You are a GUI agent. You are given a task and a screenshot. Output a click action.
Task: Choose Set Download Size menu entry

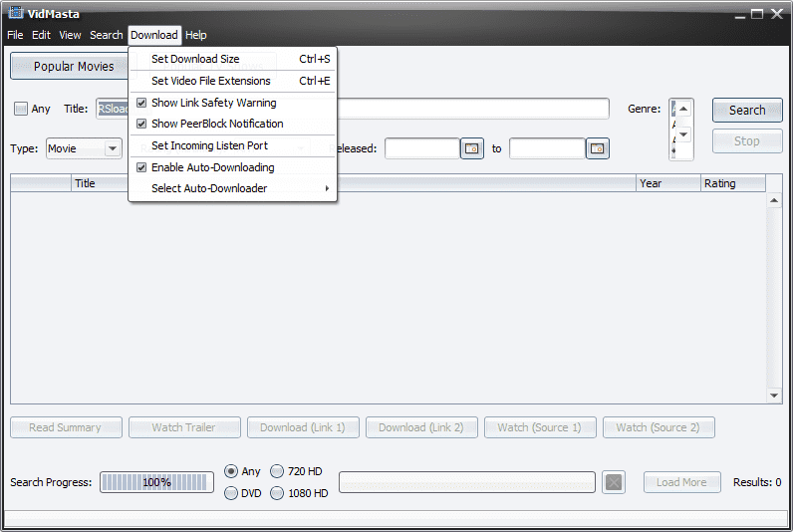(x=195, y=59)
